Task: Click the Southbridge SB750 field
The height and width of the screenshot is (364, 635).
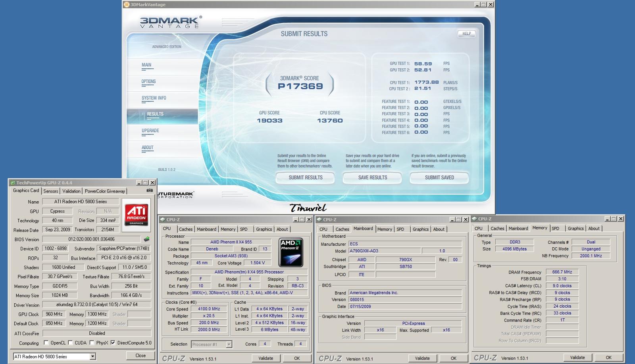Action: [x=406, y=267]
